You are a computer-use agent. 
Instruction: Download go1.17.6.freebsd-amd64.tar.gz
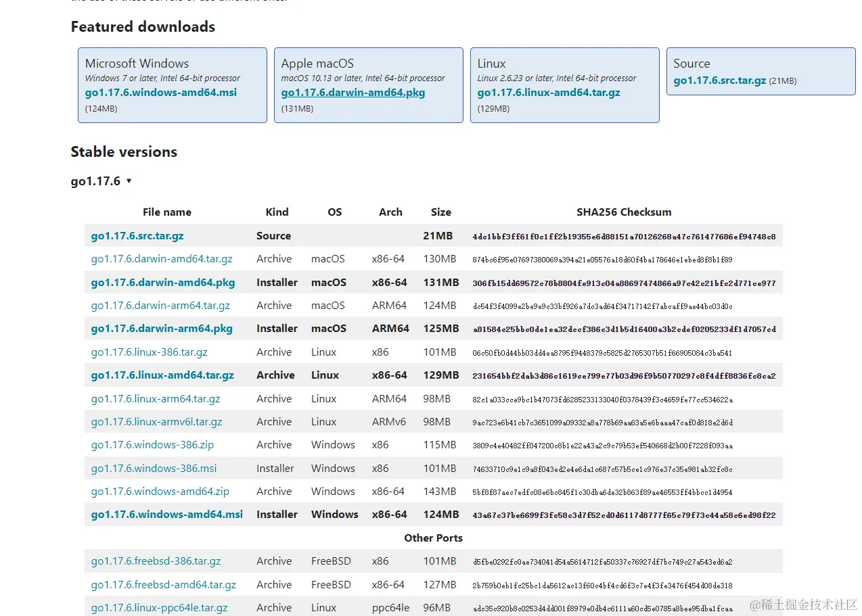click(164, 585)
